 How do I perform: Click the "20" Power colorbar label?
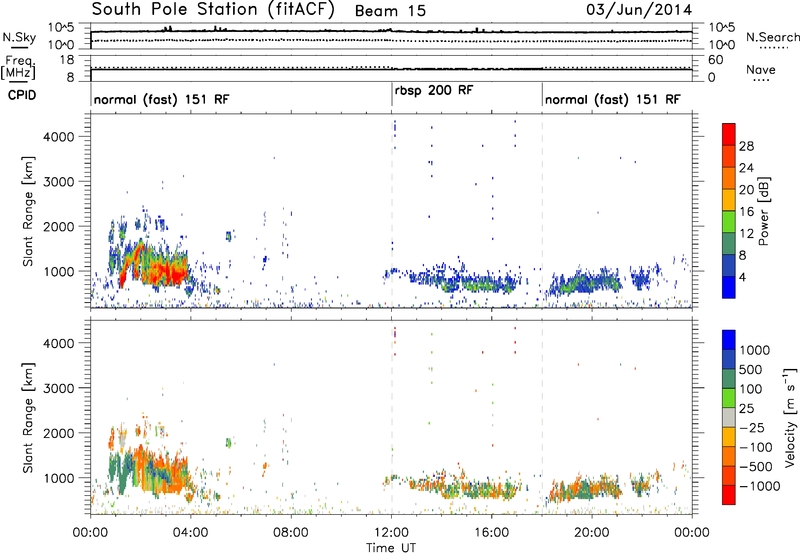pos(746,190)
